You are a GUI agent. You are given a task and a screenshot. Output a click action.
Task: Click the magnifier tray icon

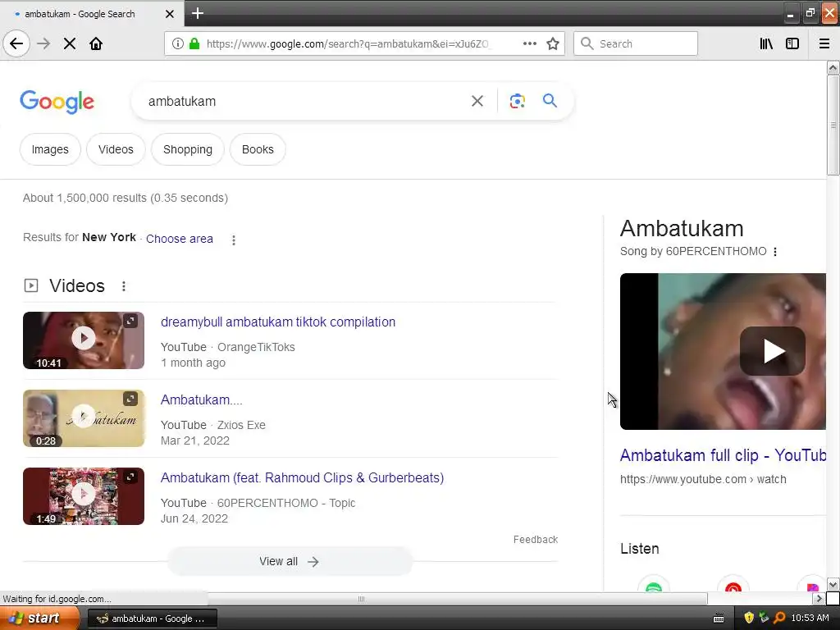tap(779, 618)
